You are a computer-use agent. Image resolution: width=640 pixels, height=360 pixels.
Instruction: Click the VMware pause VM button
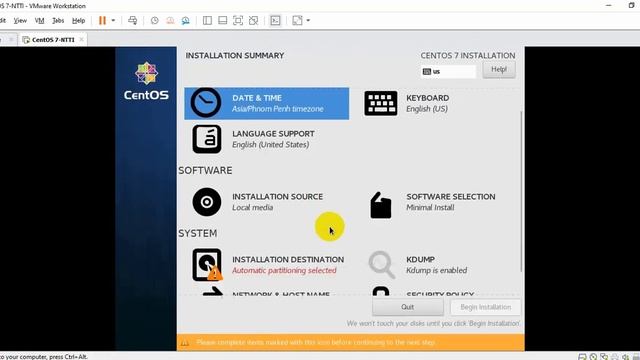[102, 20]
